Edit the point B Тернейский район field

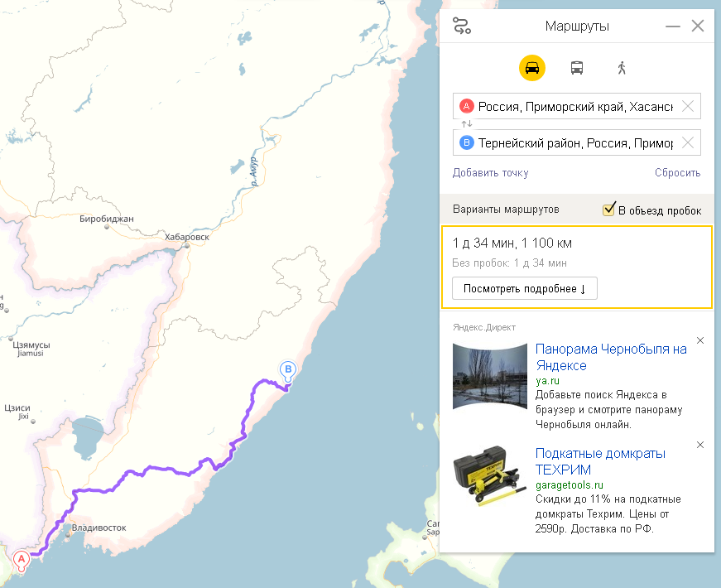(x=574, y=142)
